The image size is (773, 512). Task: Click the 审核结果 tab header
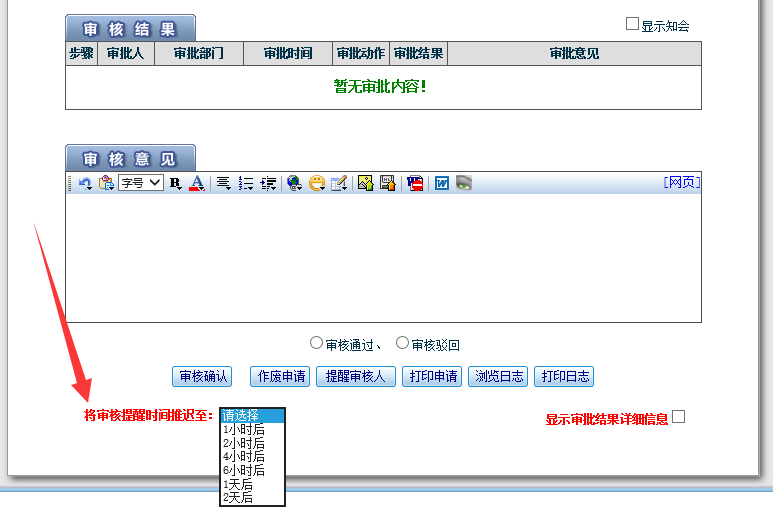130,29
